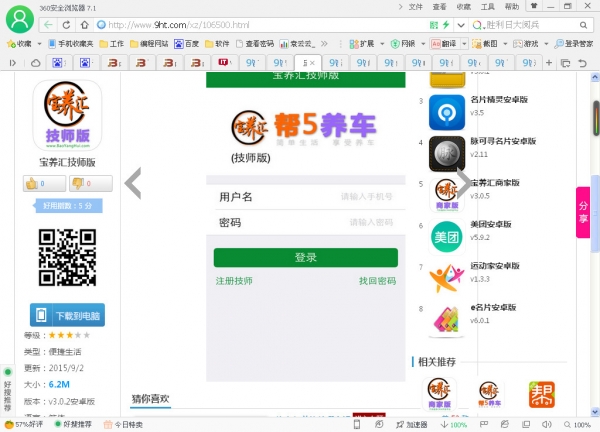Open 美团安卓版 app icon
This screenshot has width=600, height=432.
click(x=447, y=237)
